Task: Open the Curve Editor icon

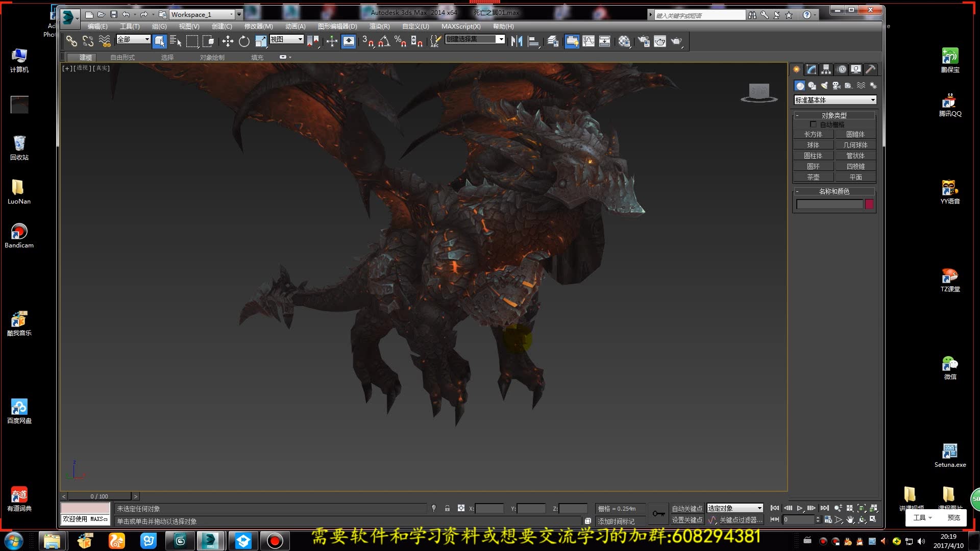Action: pos(589,41)
